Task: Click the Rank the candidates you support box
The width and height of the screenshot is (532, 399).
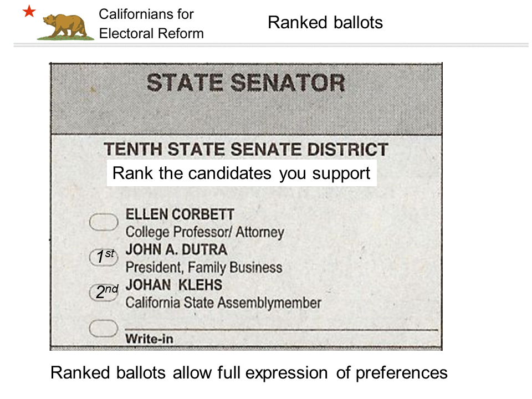Action: pyautogui.click(x=242, y=173)
